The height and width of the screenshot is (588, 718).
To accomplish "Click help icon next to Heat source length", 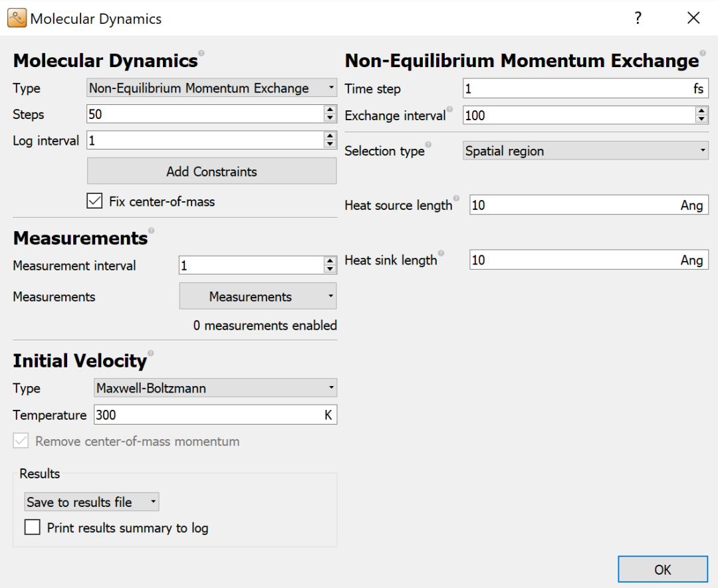I will pos(456,199).
